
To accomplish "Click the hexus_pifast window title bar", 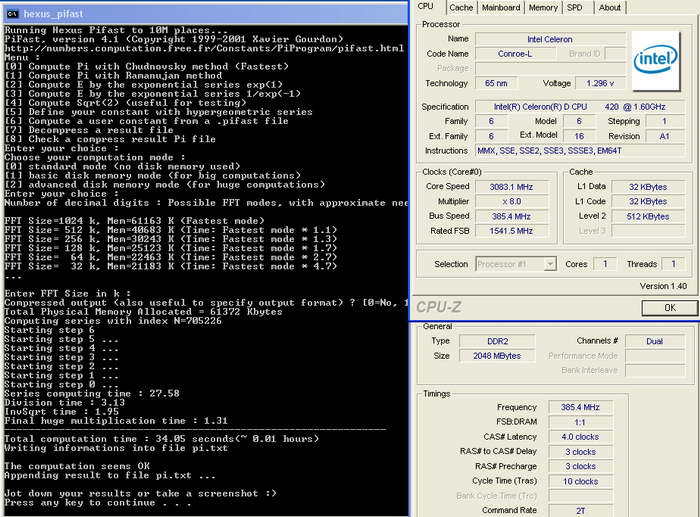I will (x=206, y=14).
